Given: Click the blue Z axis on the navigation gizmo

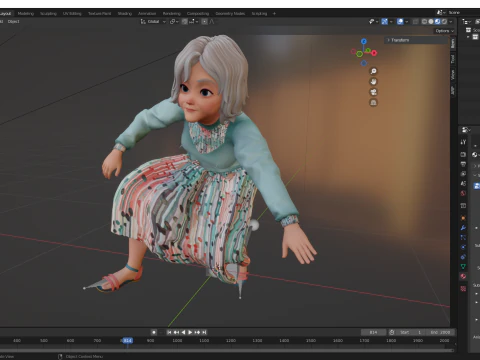Looking at the screenshot, I should (364, 41).
